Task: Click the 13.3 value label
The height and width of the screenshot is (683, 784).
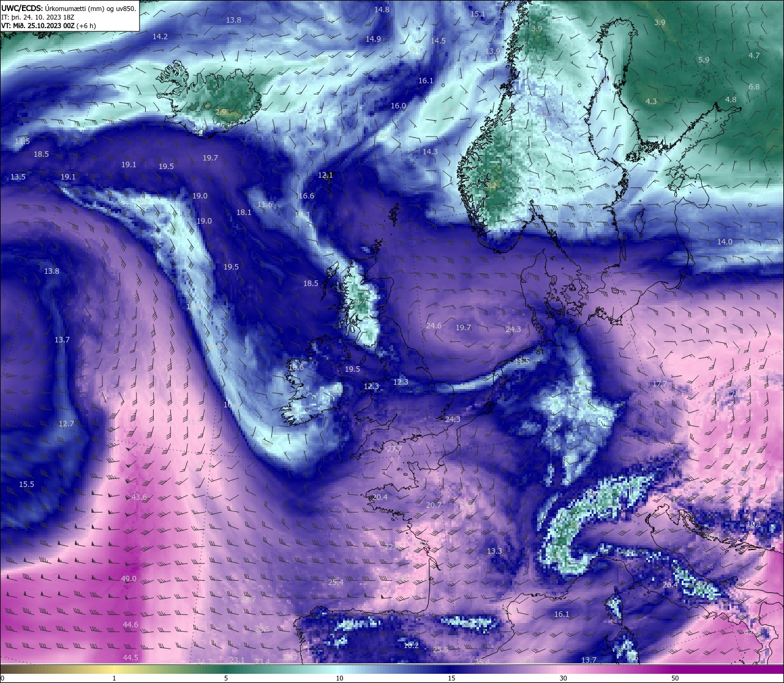Action: click(494, 551)
